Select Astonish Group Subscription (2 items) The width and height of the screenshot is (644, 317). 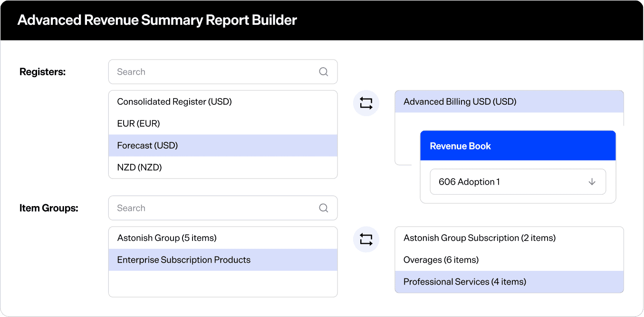pos(509,238)
